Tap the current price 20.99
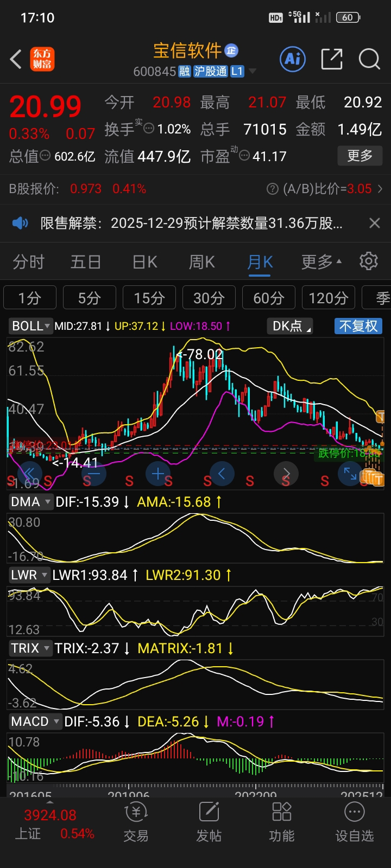This screenshot has height=868, width=391. coord(46,106)
